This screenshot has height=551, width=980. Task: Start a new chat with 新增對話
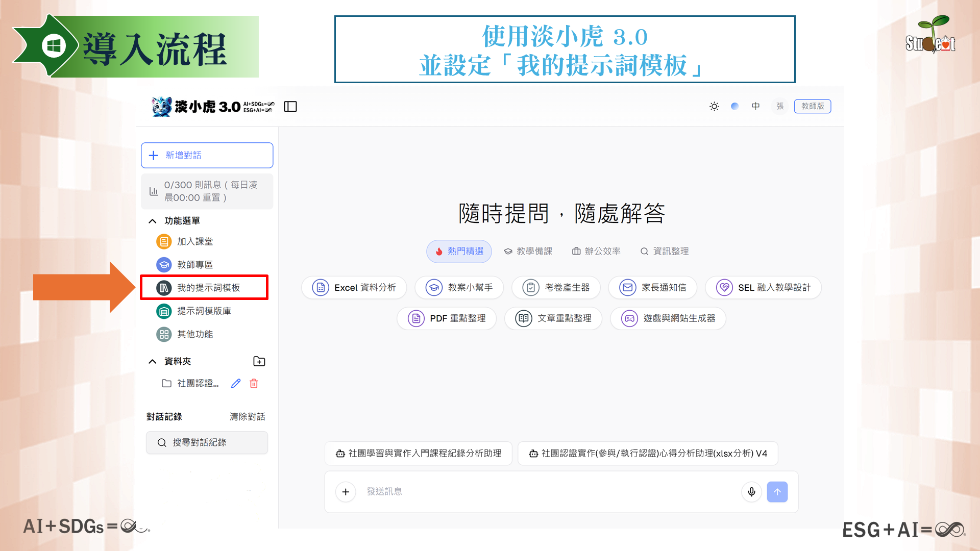[x=207, y=155]
